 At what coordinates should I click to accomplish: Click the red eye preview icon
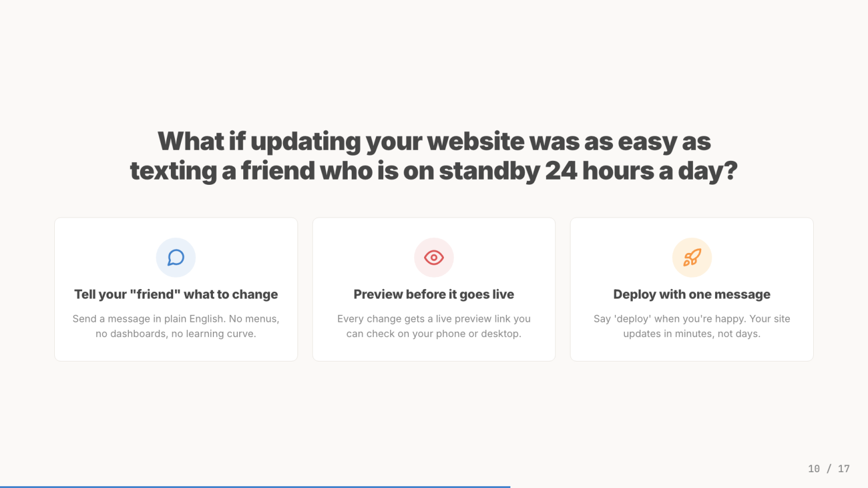coord(434,258)
